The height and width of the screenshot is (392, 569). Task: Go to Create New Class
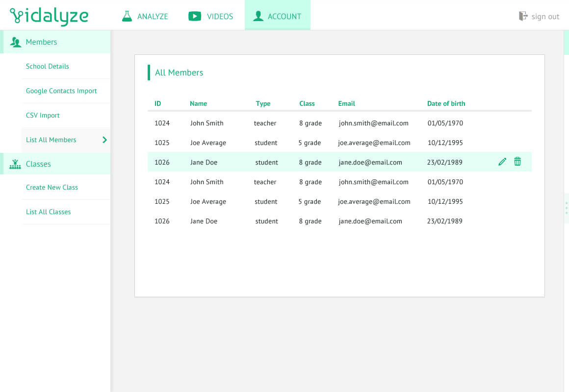[52, 187]
